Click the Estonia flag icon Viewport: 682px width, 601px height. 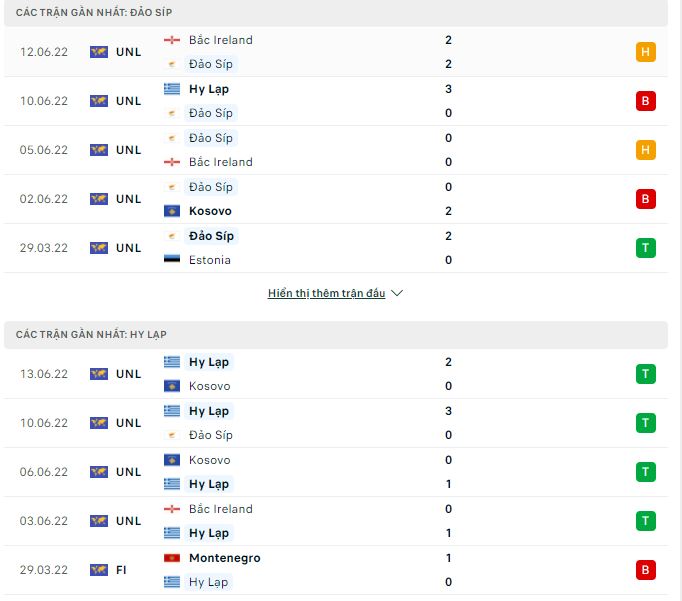(172, 260)
